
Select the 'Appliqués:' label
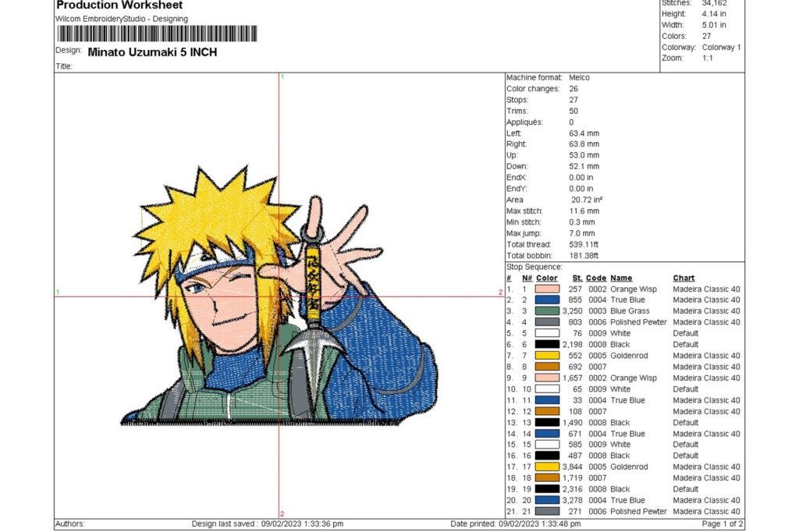(x=524, y=122)
